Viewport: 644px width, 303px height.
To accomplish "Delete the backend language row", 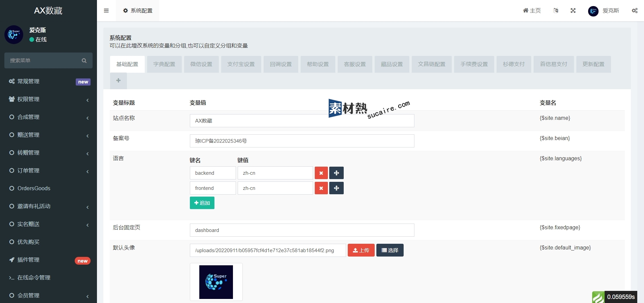I will pos(321,173).
